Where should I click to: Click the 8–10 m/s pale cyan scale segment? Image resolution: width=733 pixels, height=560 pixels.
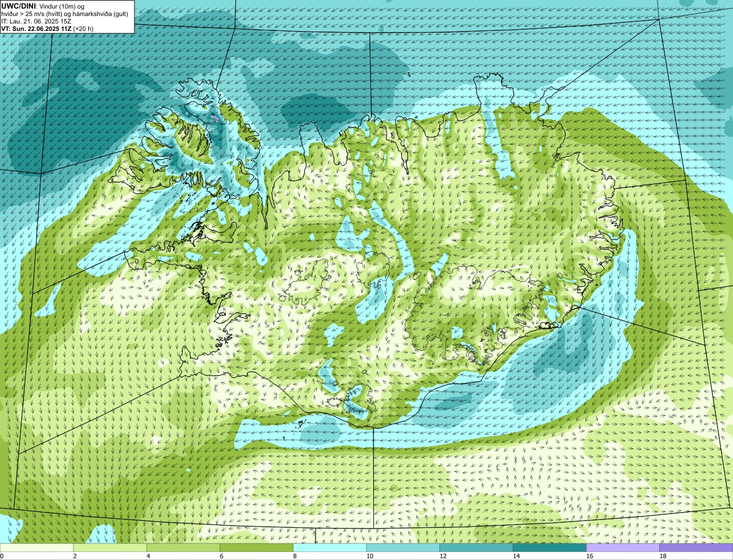click(x=330, y=547)
